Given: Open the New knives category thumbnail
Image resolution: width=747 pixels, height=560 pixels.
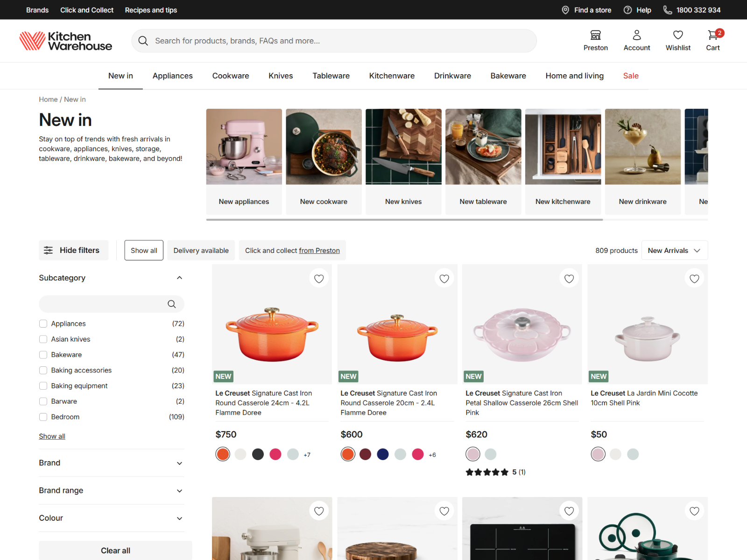Looking at the screenshot, I should coord(403,161).
